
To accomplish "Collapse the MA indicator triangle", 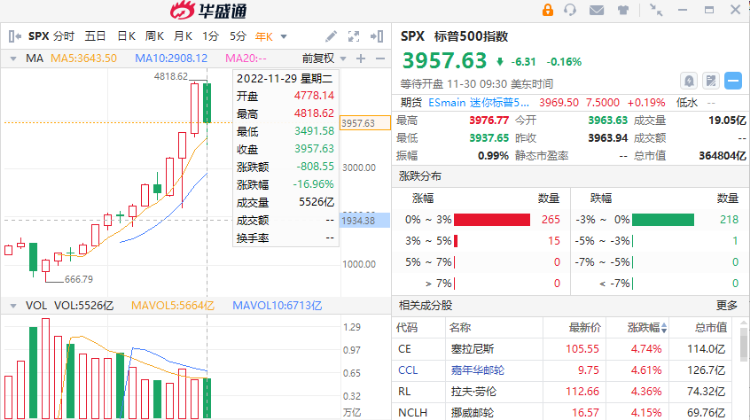I will [13, 59].
